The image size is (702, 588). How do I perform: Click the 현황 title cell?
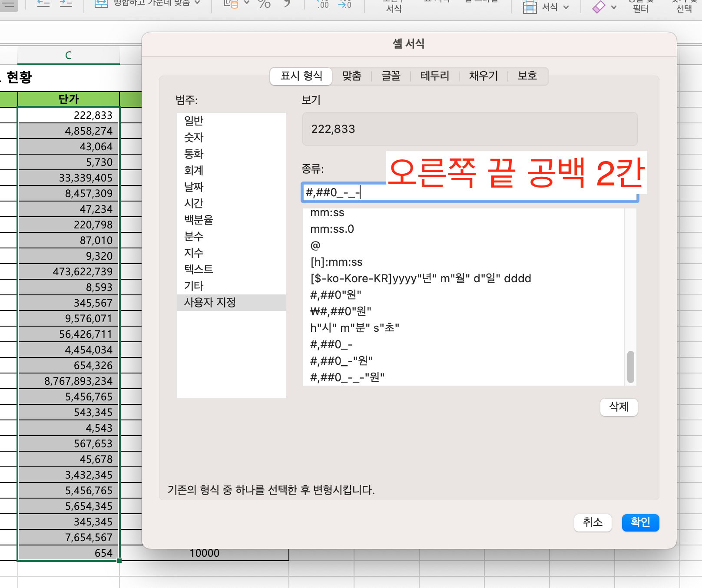click(19, 77)
